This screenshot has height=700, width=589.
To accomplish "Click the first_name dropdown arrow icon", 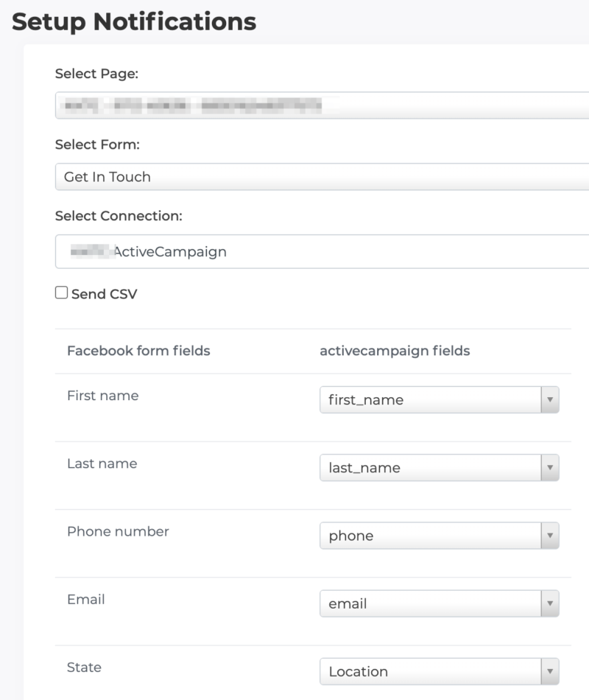I will [x=549, y=400].
